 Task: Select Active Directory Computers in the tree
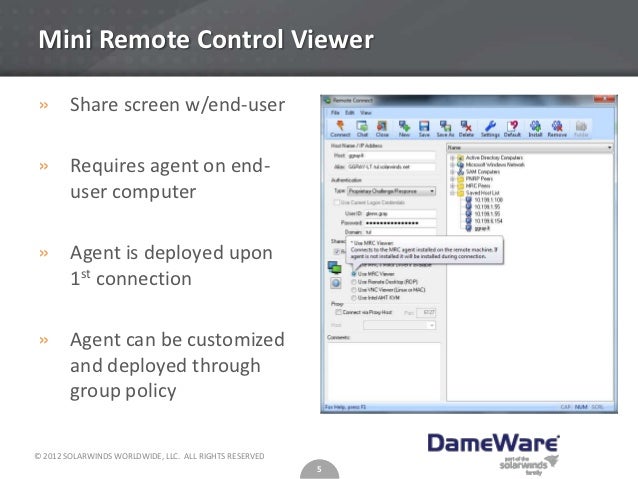pos(490,157)
